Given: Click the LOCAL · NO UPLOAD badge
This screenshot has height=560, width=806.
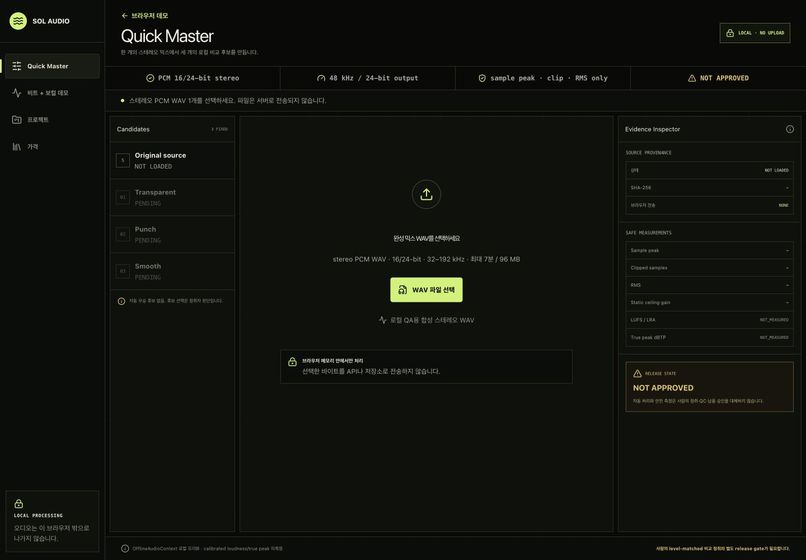Looking at the screenshot, I should (755, 33).
